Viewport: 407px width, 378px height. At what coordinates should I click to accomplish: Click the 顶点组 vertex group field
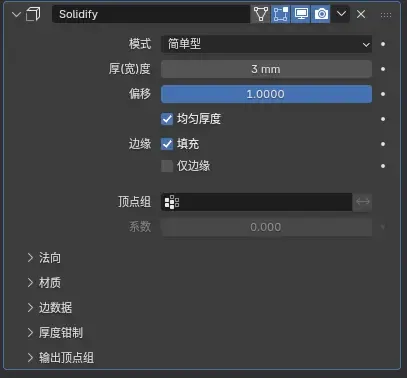click(256, 202)
